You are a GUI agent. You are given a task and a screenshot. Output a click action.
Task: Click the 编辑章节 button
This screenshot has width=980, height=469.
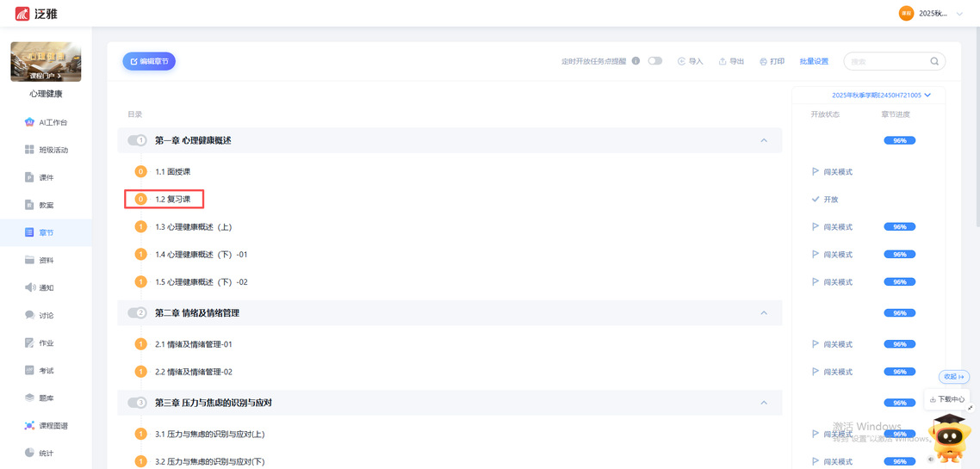(149, 61)
